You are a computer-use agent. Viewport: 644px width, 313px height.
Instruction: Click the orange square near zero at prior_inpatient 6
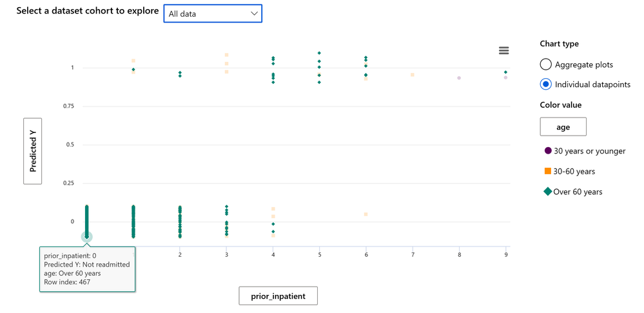pyautogui.click(x=366, y=214)
